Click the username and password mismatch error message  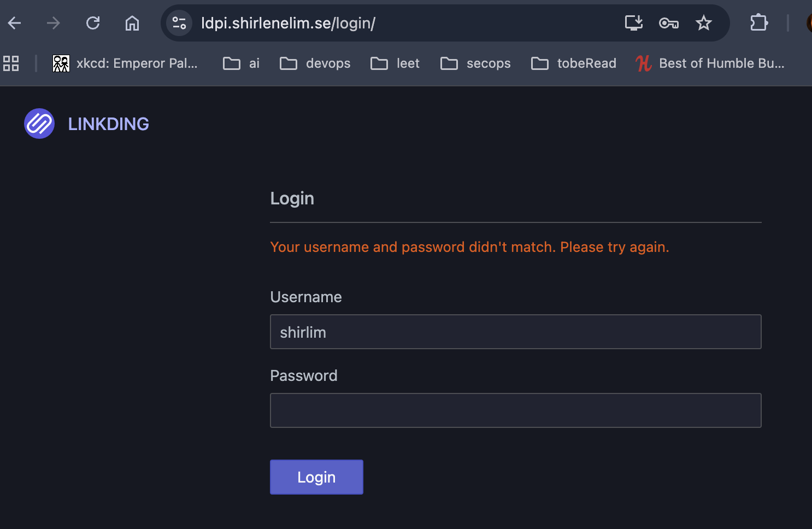[470, 247]
